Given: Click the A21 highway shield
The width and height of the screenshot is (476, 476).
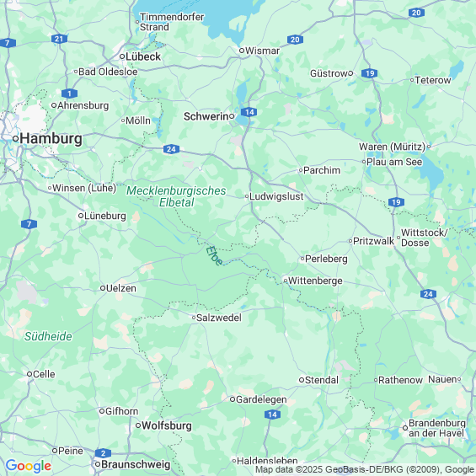Looking at the screenshot, I should point(59,39).
